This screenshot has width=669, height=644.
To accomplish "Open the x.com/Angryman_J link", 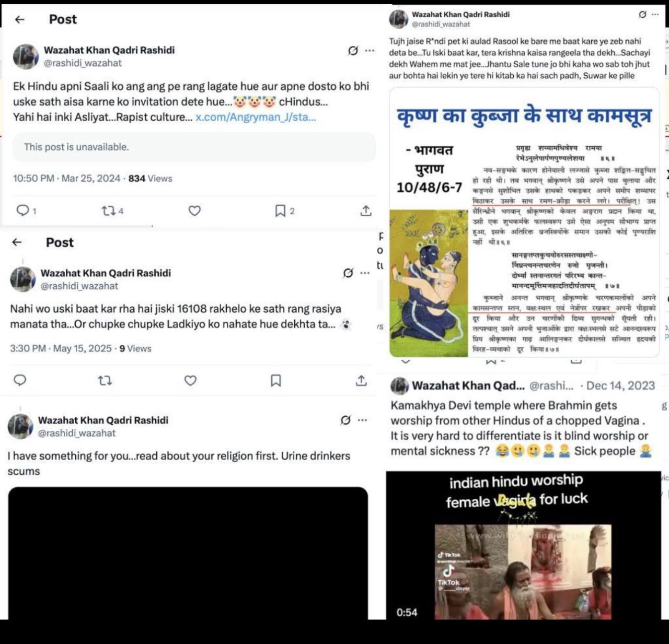I will point(256,117).
